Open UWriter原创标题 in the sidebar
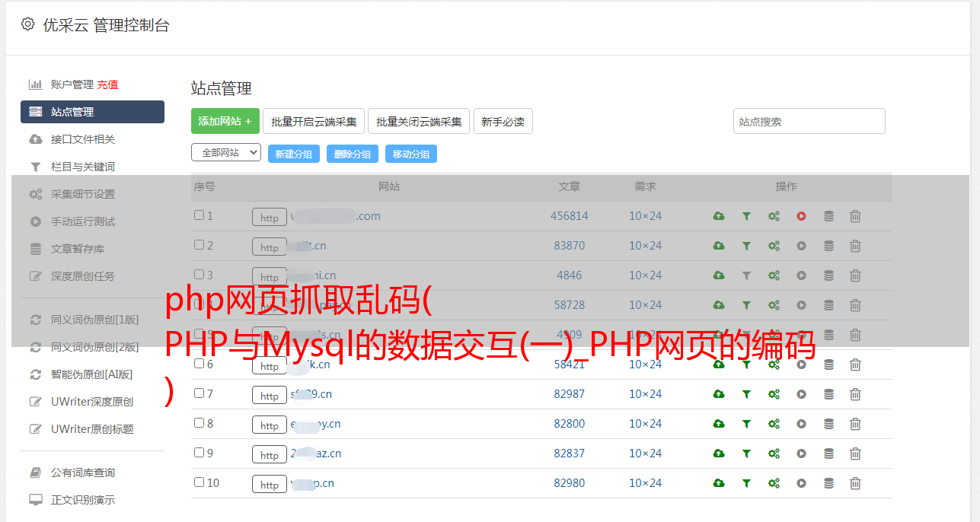 92,429
